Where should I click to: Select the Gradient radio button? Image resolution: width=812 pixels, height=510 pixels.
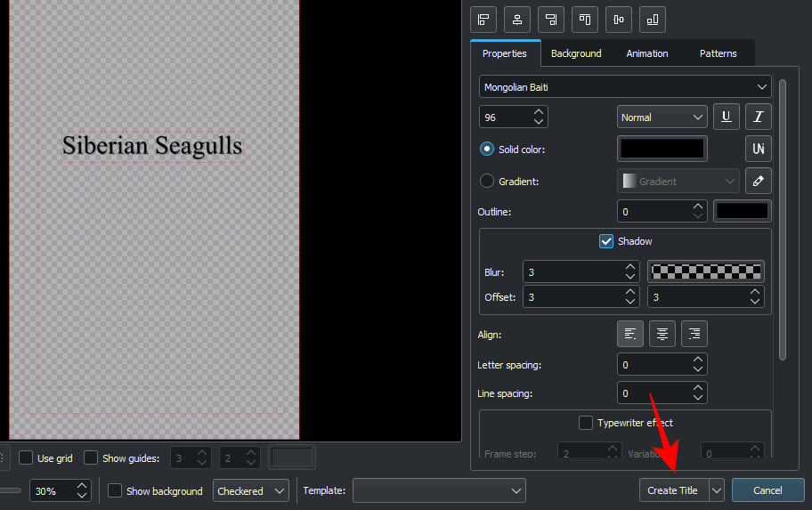pos(487,181)
